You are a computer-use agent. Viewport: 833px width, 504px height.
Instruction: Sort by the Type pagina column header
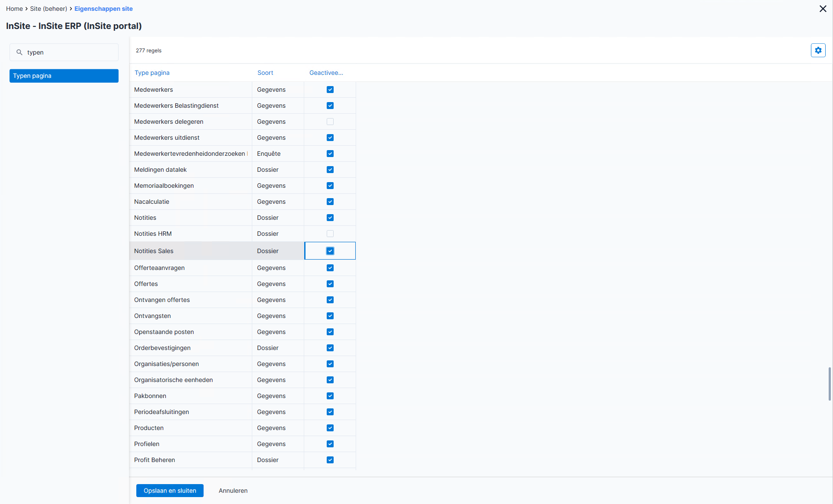(152, 73)
